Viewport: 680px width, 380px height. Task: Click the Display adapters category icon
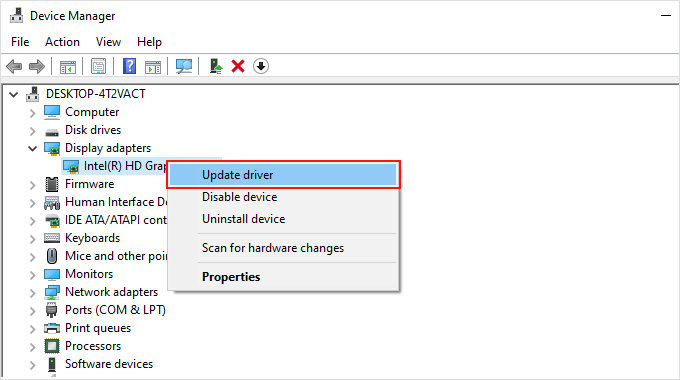[x=52, y=148]
